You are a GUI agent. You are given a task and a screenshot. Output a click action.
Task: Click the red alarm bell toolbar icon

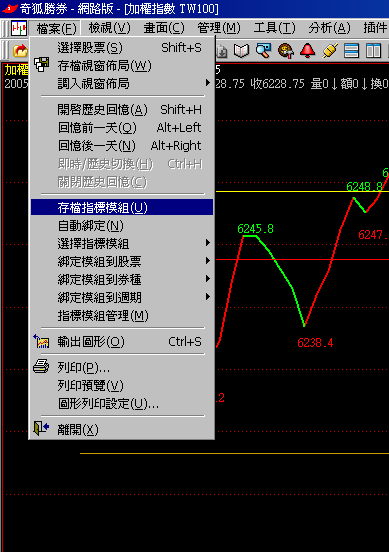coord(308,51)
